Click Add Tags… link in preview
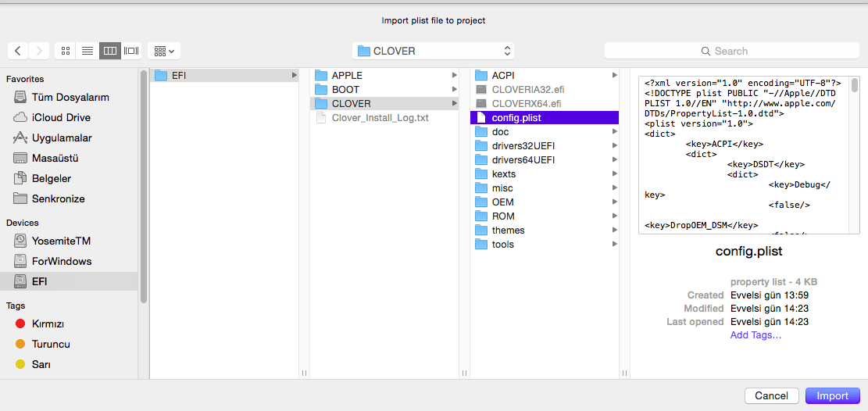The width and height of the screenshot is (868, 411). click(x=755, y=335)
